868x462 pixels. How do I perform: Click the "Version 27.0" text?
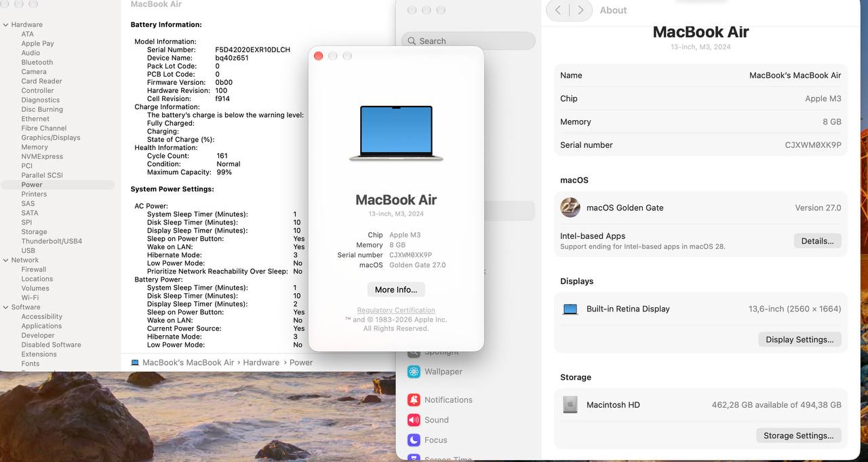point(818,208)
